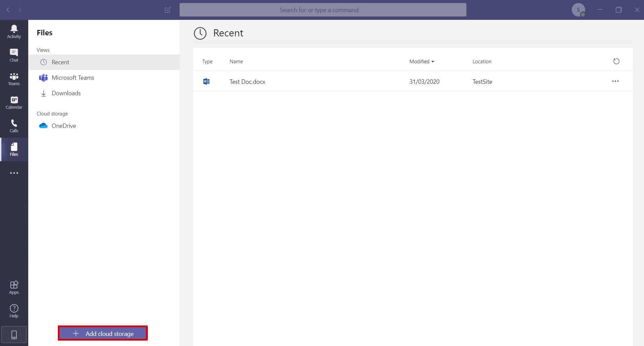Expand more apps ellipsis in sidebar

(14, 173)
